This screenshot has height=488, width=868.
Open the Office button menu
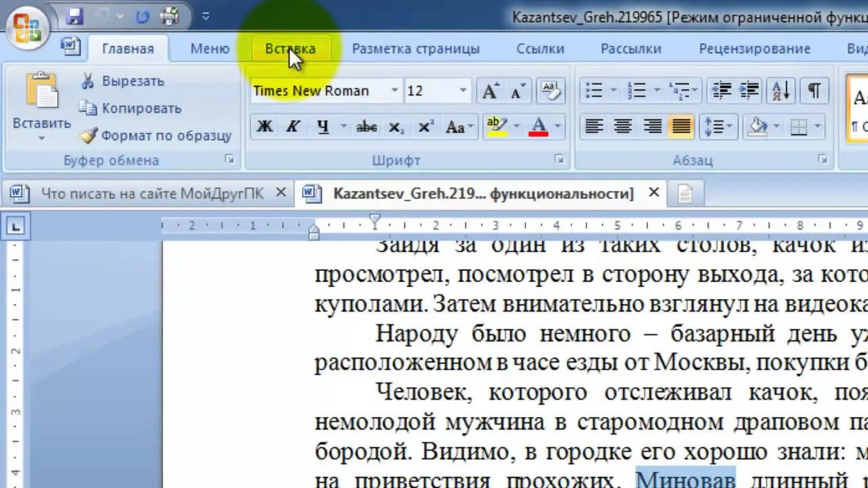click(x=26, y=29)
